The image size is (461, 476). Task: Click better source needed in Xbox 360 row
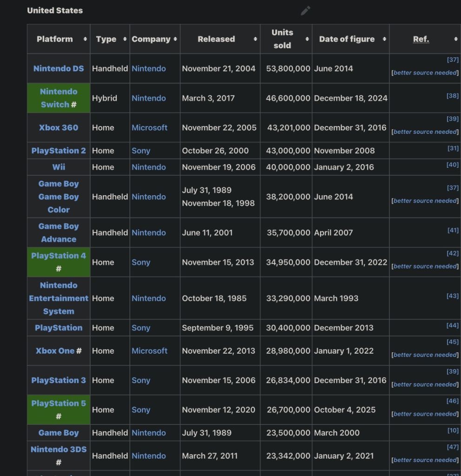tap(425, 132)
